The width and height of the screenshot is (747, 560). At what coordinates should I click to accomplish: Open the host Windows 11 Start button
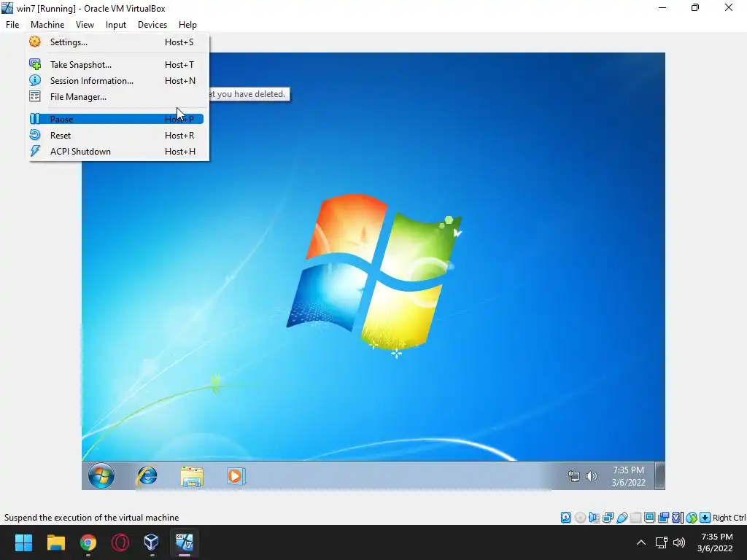click(23, 542)
